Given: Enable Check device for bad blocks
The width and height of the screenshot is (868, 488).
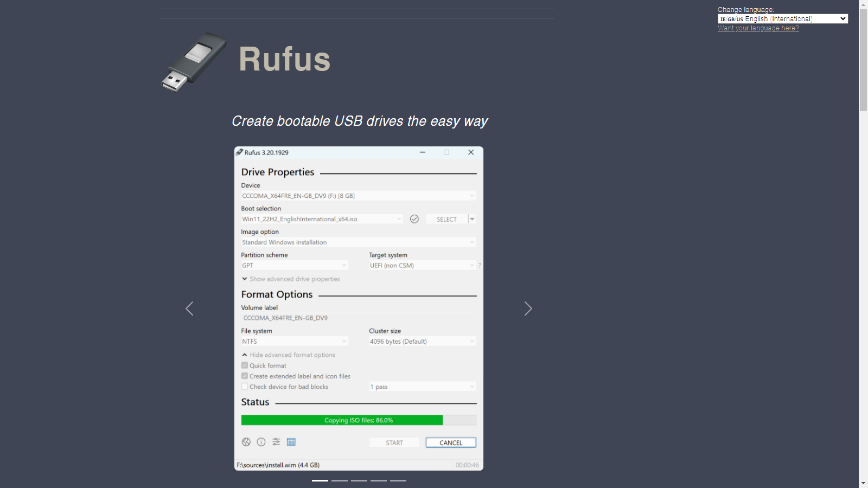Looking at the screenshot, I should pos(245,387).
